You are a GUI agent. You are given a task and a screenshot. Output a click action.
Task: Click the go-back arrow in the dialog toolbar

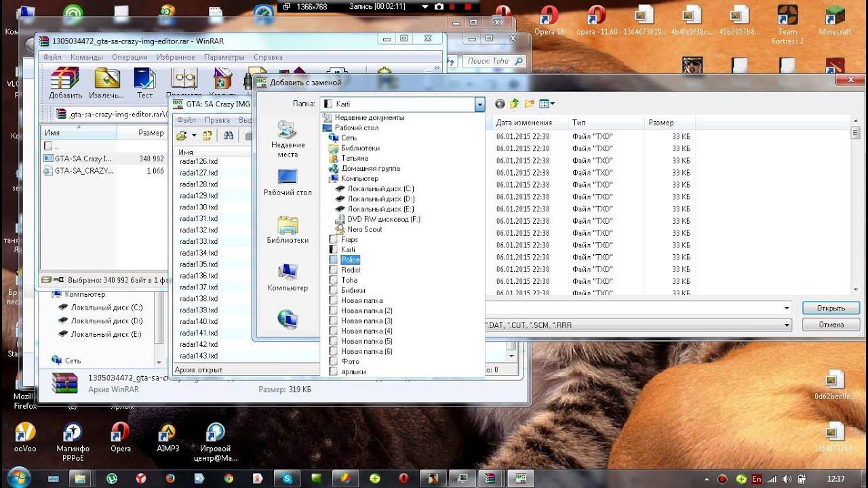(x=500, y=104)
